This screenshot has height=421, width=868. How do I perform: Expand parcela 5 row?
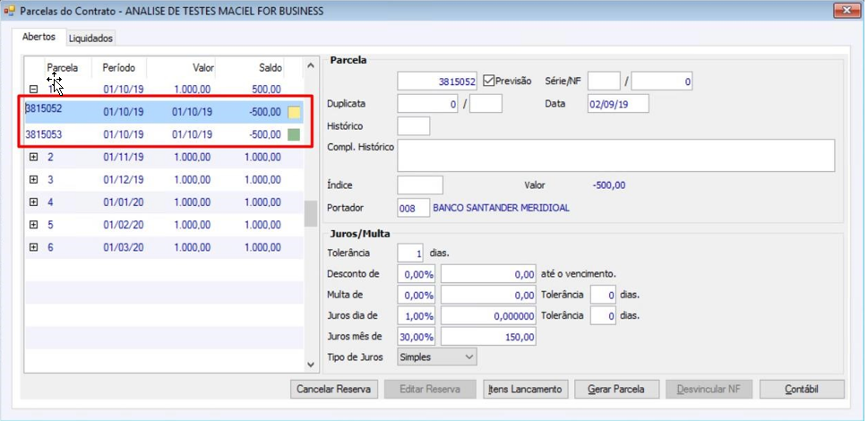tap(33, 225)
